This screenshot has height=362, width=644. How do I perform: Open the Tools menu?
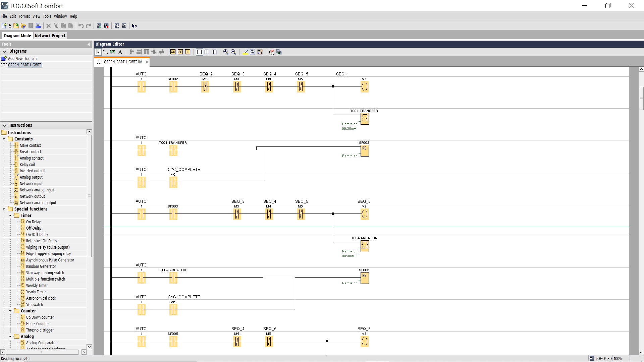point(47,16)
